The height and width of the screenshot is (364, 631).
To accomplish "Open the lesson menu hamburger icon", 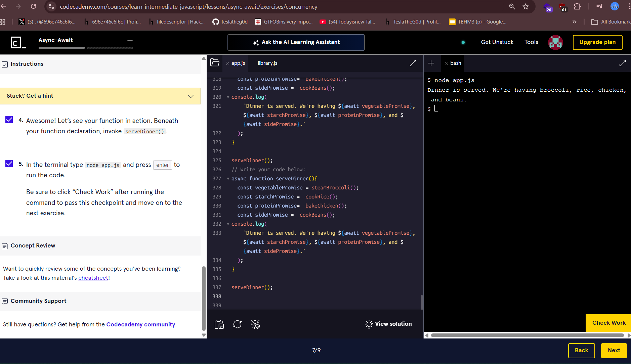I will pyautogui.click(x=130, y=41).
